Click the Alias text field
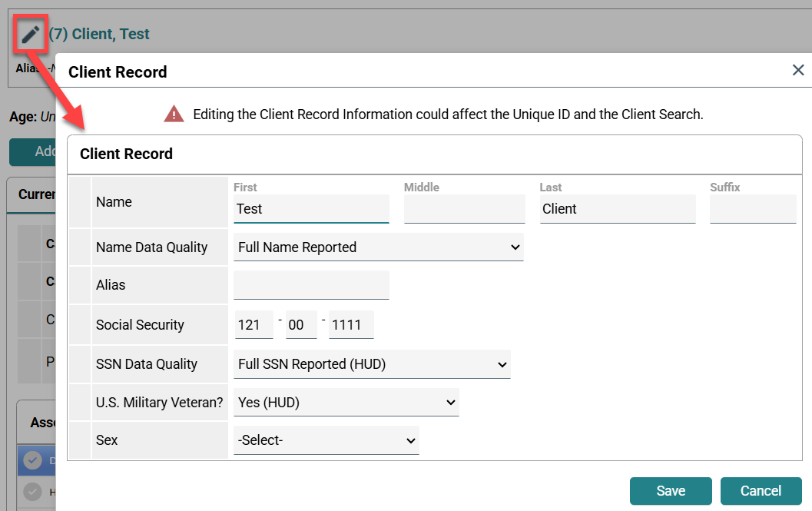Screen dimensions: 812x511 point(311,285)
